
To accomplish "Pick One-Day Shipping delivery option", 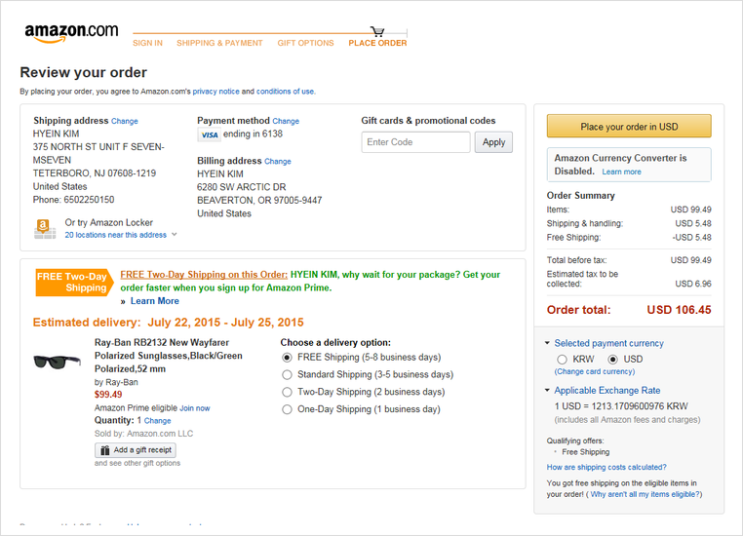I will pos(287,409).
